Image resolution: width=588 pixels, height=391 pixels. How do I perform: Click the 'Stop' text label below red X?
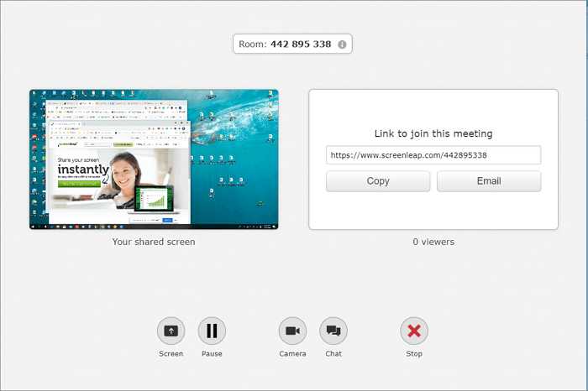[414, 354]
